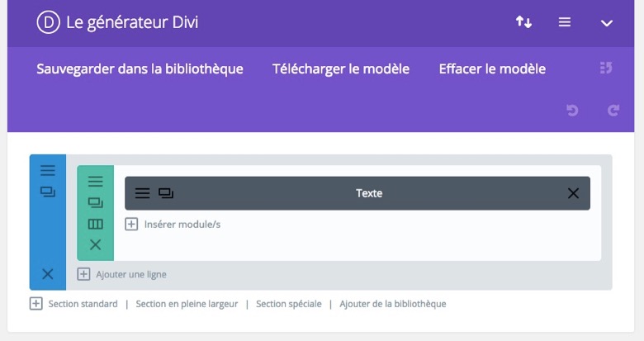Click Télécharger le modèle
This screenshot has width=644, height=341.
(x=341, y=69)
